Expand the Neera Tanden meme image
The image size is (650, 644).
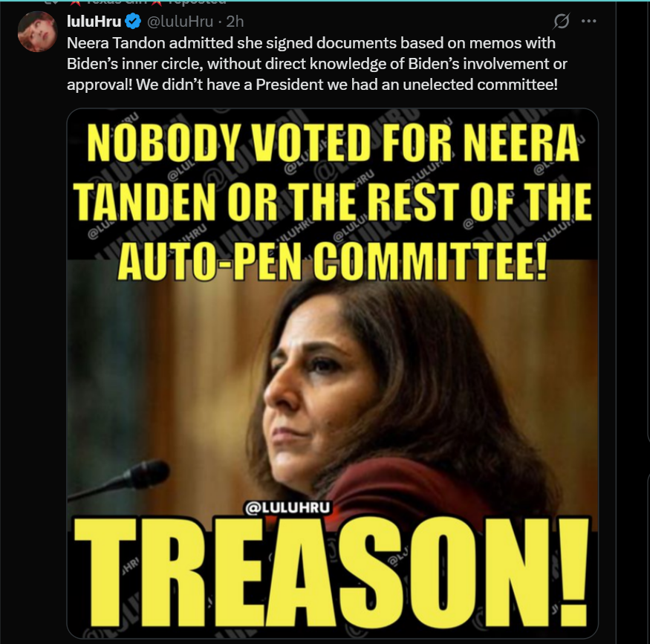tap(333, 373)
